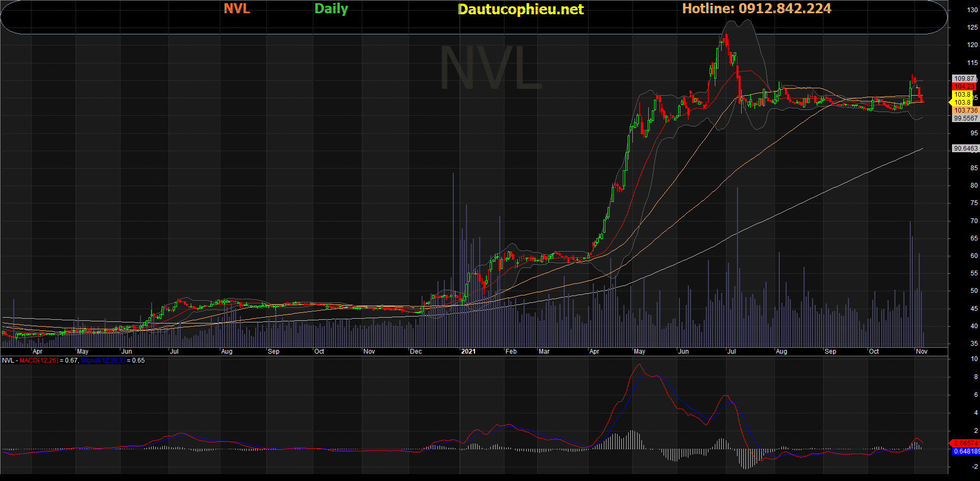Click the Hotline phone number text

pyautogui.click(x=757, y=8)
